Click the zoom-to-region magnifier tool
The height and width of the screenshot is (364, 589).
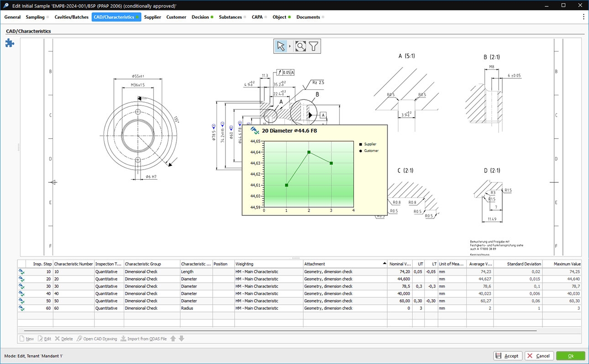tap(300, 46)
